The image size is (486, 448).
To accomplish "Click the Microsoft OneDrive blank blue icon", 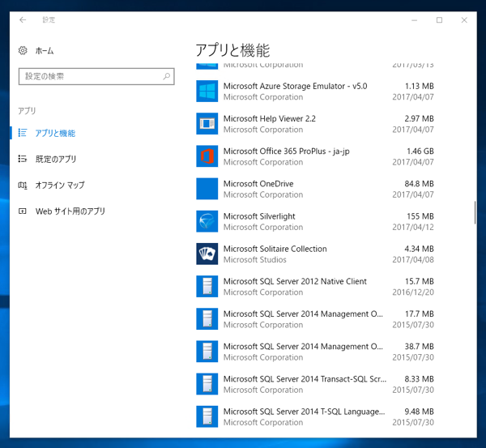I will click(x=207, y=189).
